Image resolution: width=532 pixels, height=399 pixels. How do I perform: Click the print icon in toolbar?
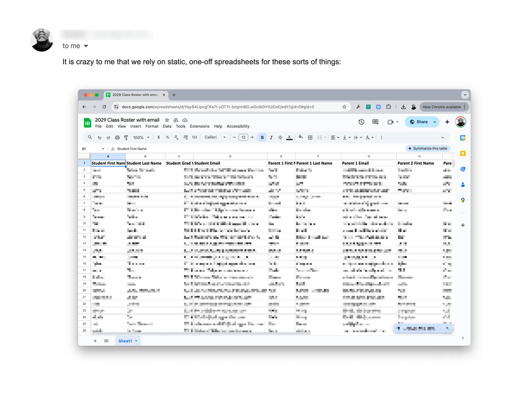[117, 138]
